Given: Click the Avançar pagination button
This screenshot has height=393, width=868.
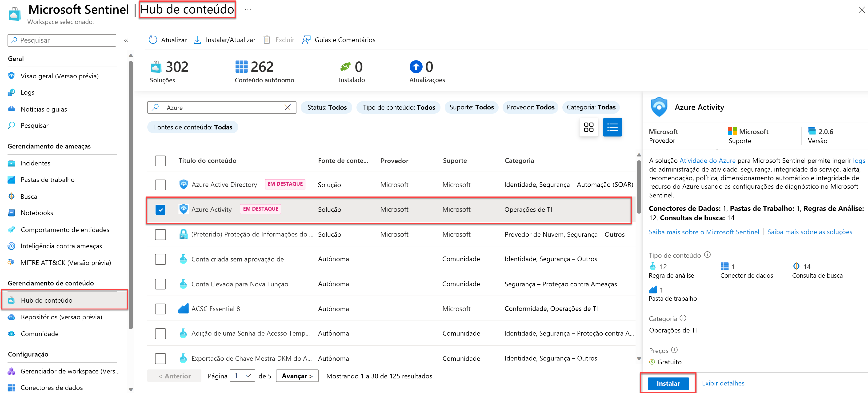Looking at the screenshot, I should [297, 376].
